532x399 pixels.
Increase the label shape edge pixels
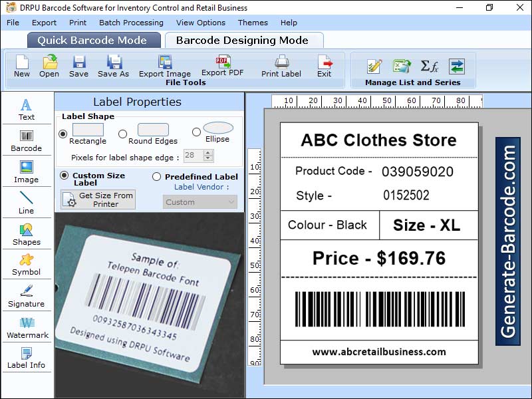[209, 152]
